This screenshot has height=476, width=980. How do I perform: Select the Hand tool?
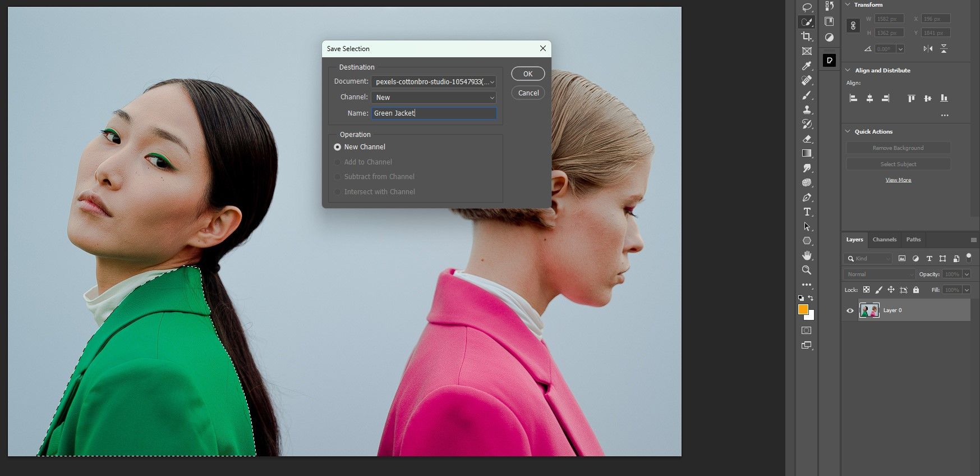[x=807, y=255]
